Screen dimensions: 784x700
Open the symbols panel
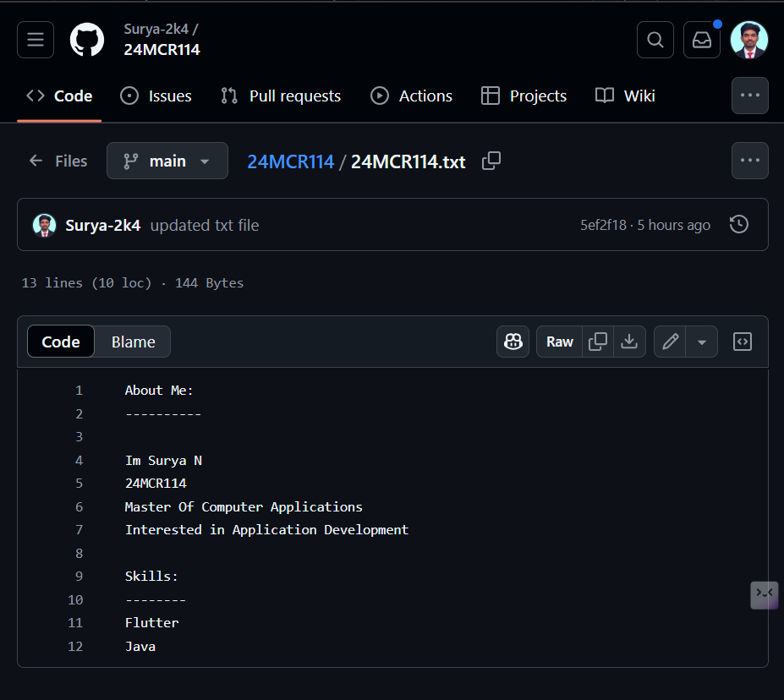coord(742,342)
